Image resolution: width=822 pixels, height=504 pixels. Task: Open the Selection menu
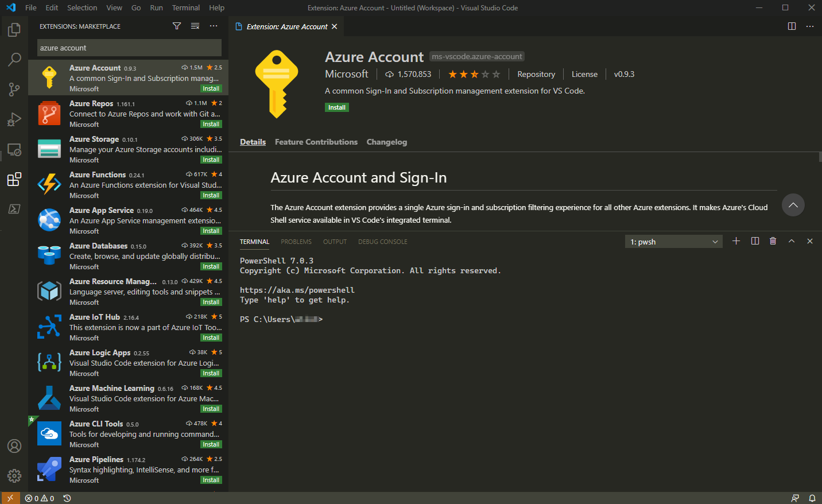82,7
